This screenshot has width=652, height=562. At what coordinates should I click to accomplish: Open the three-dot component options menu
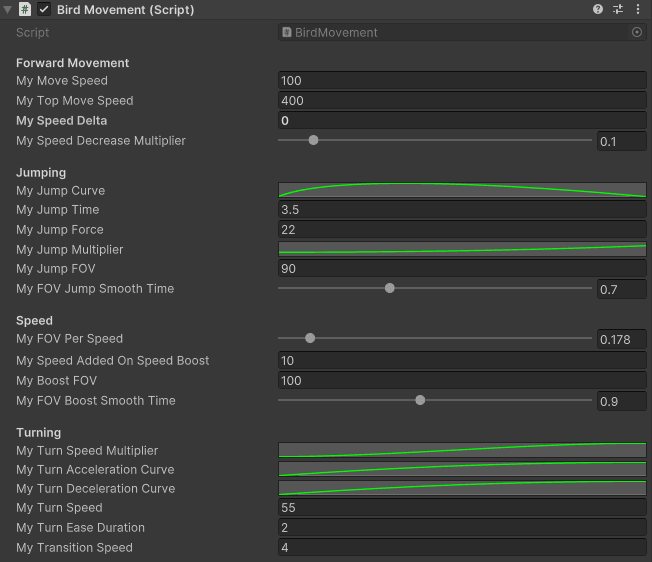638,9
